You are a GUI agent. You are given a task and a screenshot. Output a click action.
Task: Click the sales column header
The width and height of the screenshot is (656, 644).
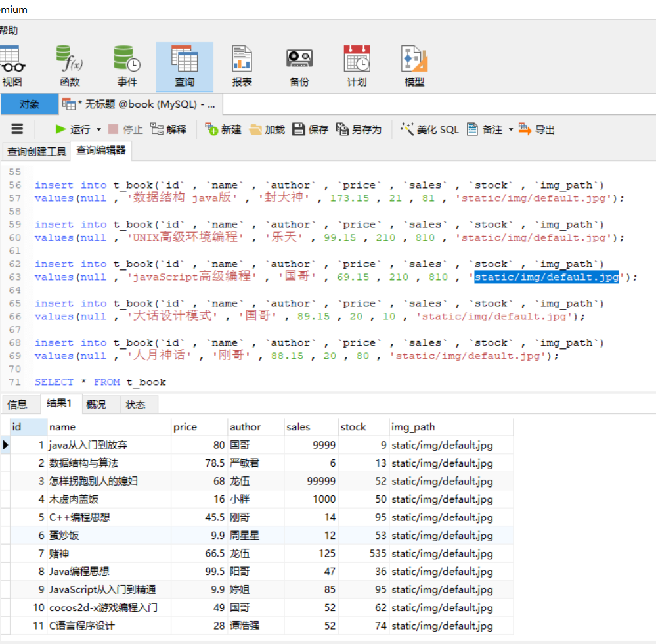(311, 427)
